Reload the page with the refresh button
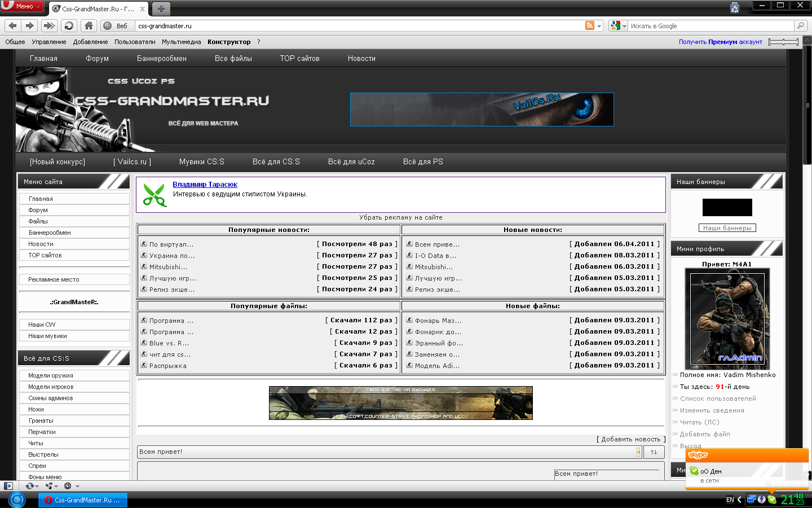 (69, 25)
